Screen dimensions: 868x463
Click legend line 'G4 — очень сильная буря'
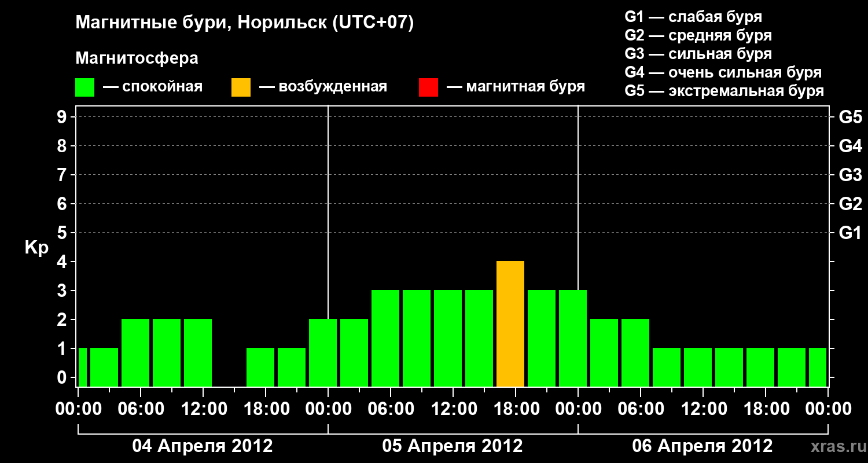pyautogui.click(x=723, y=72)
